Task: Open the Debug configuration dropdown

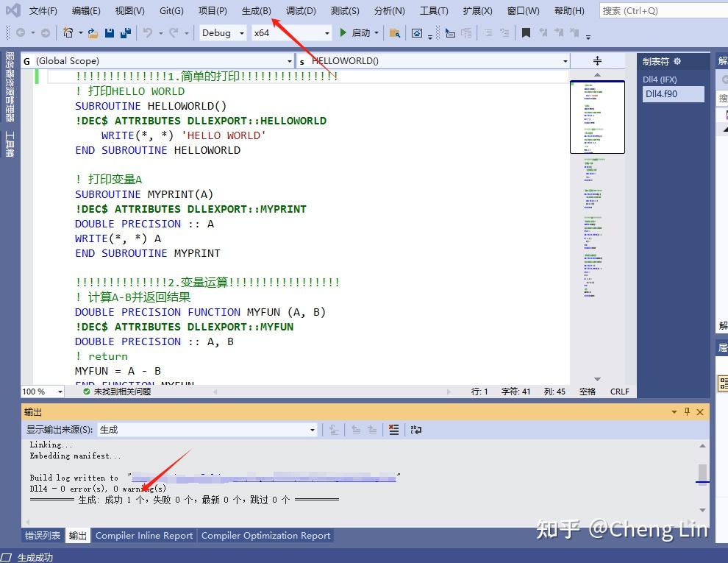Action: pos(222,32)
